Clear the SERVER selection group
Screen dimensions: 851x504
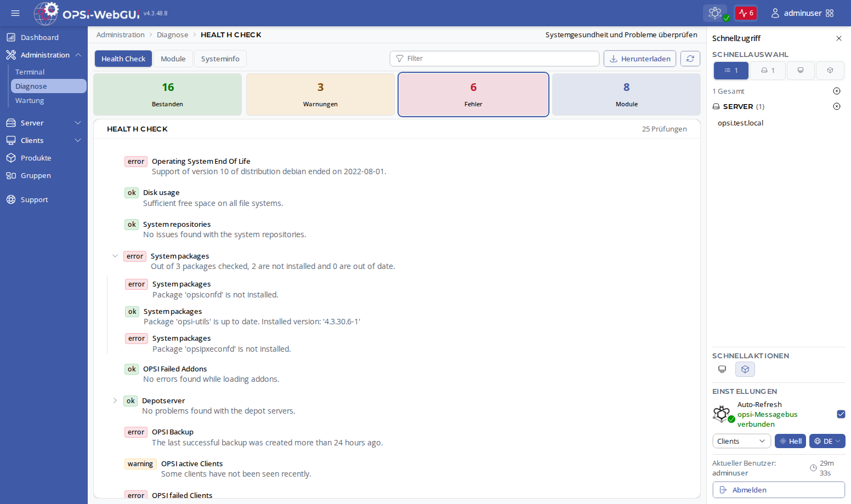click(837, 106)
